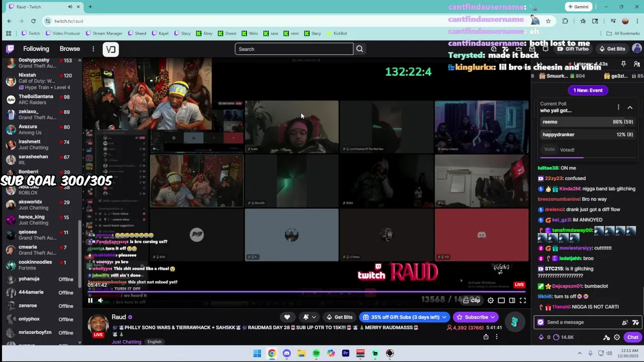Image resolution: width=644 pixels, height=362 pixels.
Task: Open the More options menu beside Browse
Action: pos(93,49)
